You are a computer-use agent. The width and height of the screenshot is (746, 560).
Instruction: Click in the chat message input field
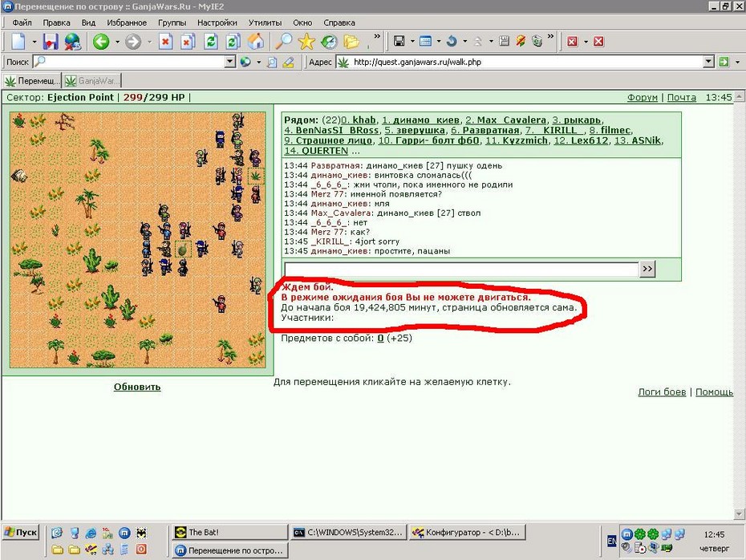tap(461, 269)
